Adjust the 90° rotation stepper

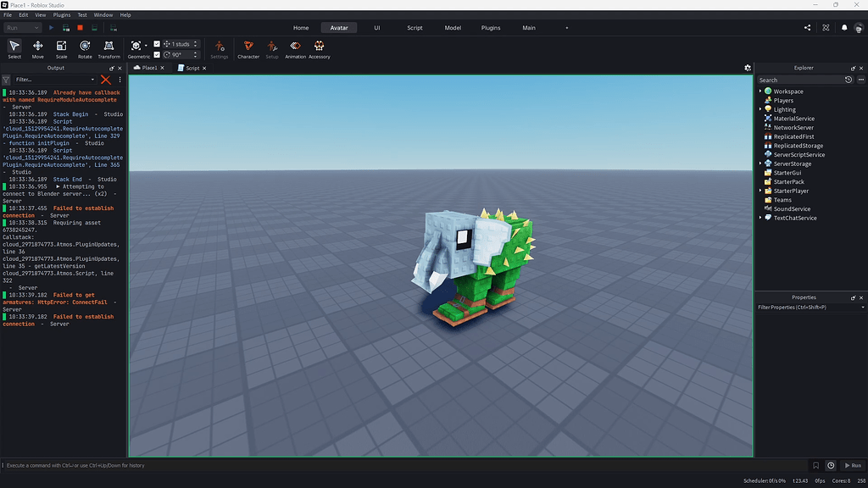coord(195,55)
